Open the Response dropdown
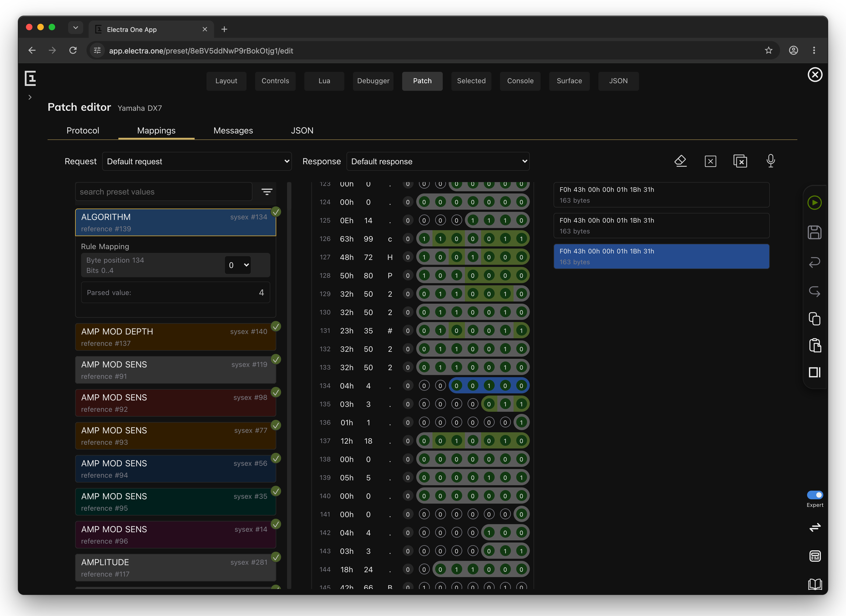846x616 pixels. click(x=438, y=162)
